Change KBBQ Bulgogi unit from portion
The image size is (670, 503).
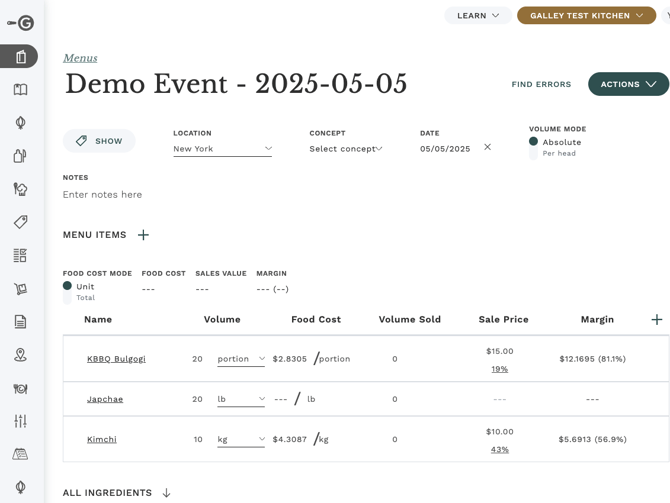tap(241, 359)
